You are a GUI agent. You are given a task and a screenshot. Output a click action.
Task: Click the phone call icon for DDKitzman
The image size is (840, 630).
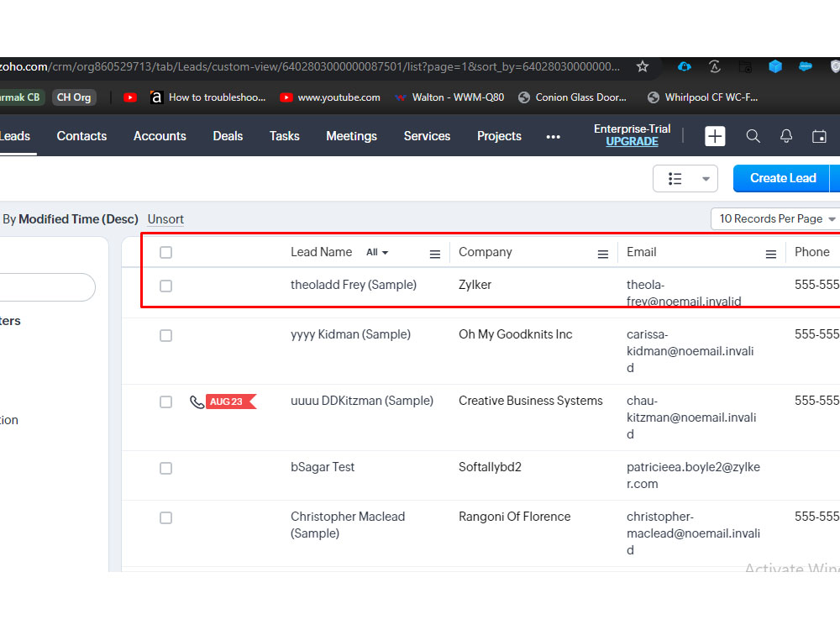197,402
